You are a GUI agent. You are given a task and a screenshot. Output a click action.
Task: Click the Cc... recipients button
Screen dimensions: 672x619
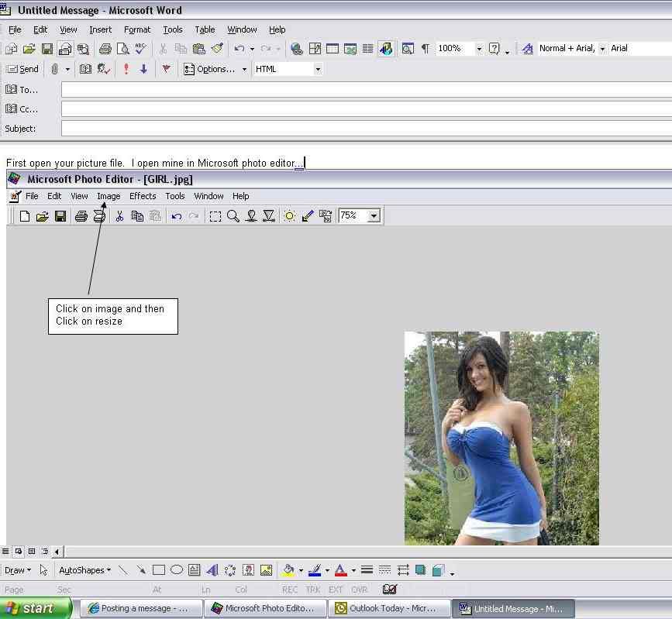22,108
